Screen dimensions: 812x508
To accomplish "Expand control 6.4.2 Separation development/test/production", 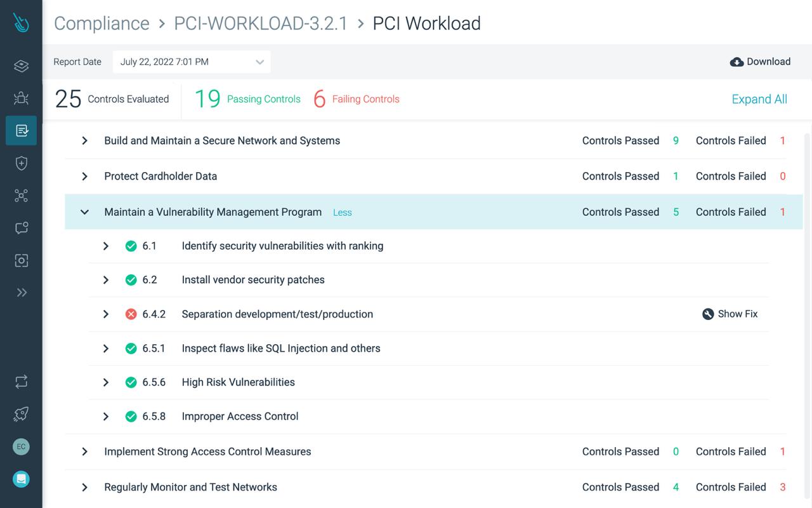I will pos(106,314).
